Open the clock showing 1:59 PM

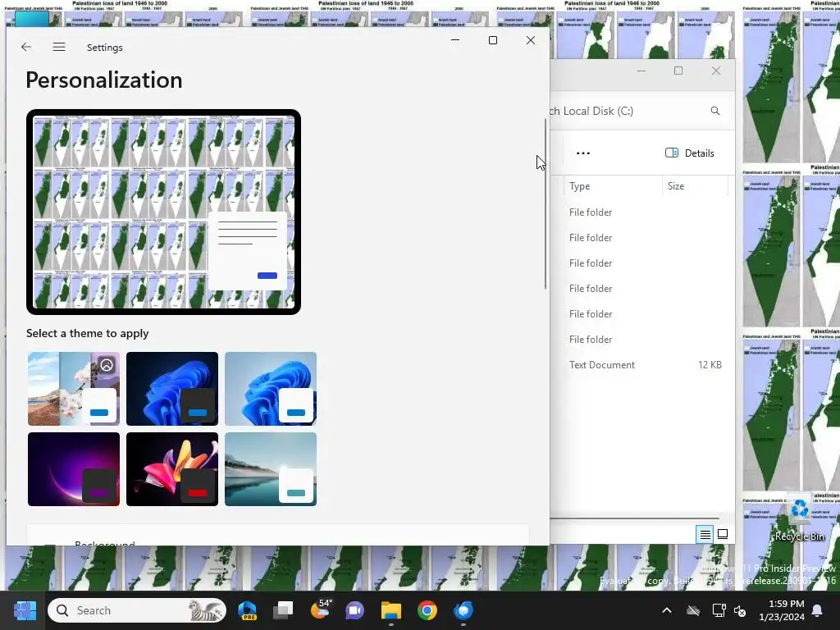tap(782, 610)
